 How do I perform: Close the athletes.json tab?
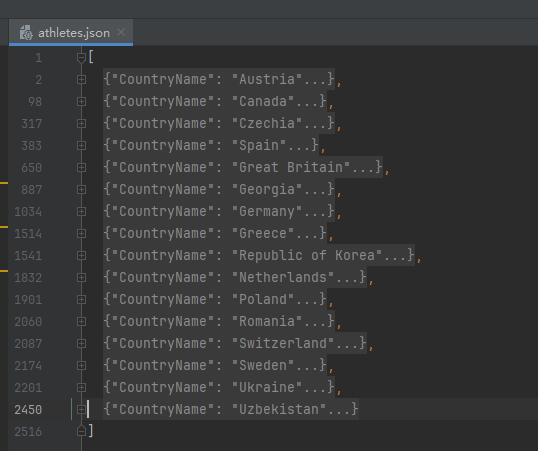[121, 32]
